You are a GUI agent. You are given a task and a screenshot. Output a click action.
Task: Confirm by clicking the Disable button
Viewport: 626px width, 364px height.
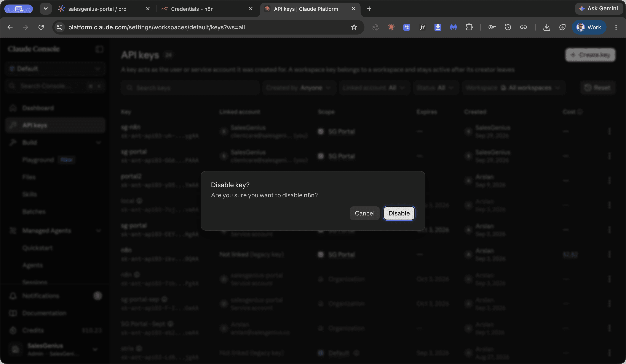point(399,213)
